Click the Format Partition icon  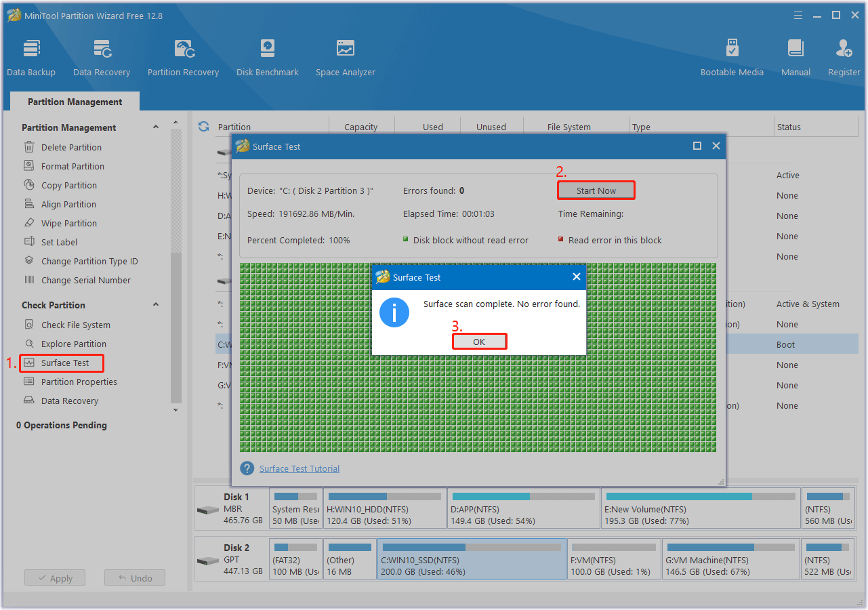tap(29, 166)
